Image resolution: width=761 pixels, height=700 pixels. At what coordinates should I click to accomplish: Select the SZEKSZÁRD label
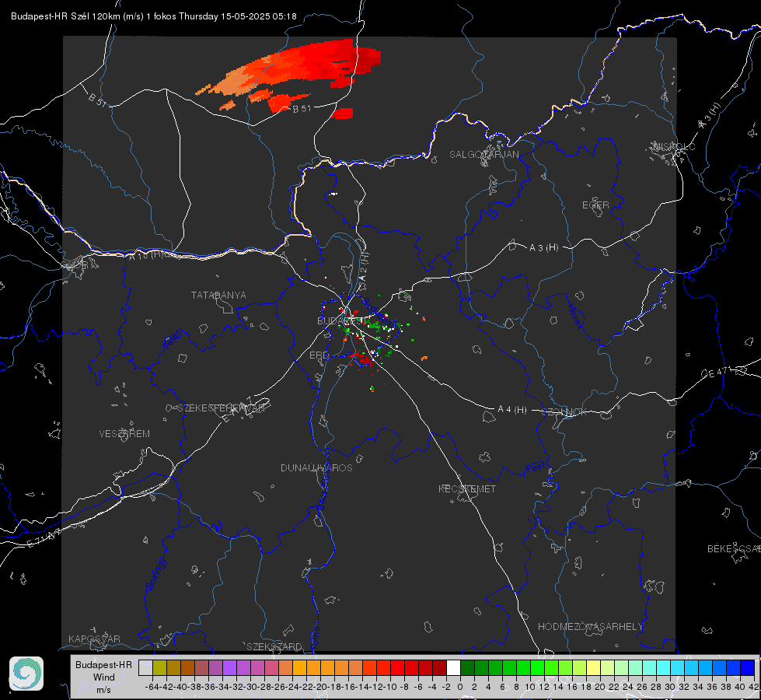(x=274, y=646)
